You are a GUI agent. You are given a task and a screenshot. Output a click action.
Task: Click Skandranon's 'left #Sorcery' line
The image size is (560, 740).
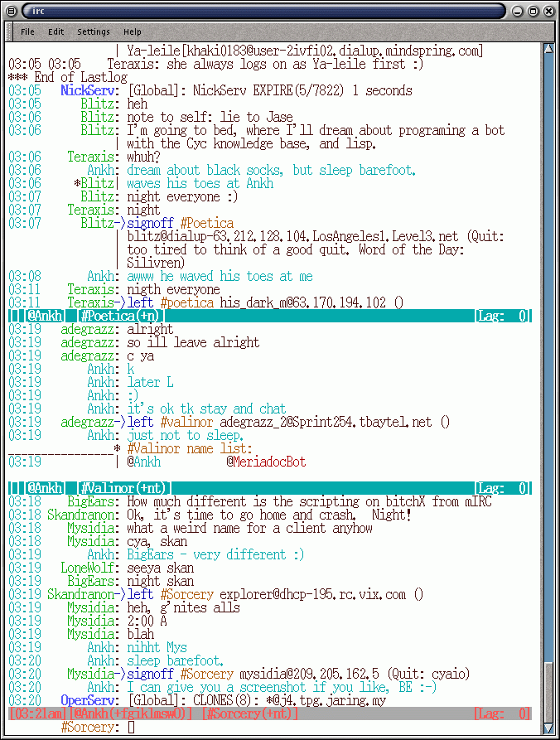coord(275,594)
